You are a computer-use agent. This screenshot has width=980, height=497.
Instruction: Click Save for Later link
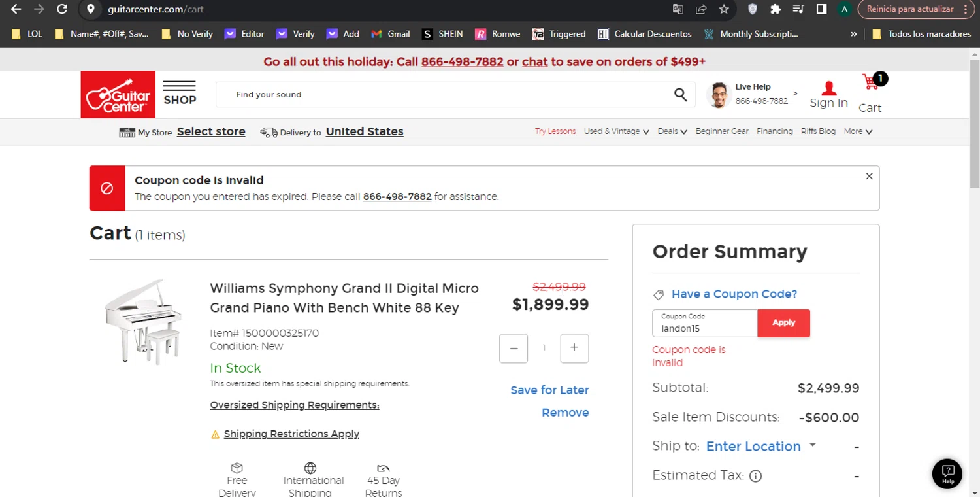549,390
